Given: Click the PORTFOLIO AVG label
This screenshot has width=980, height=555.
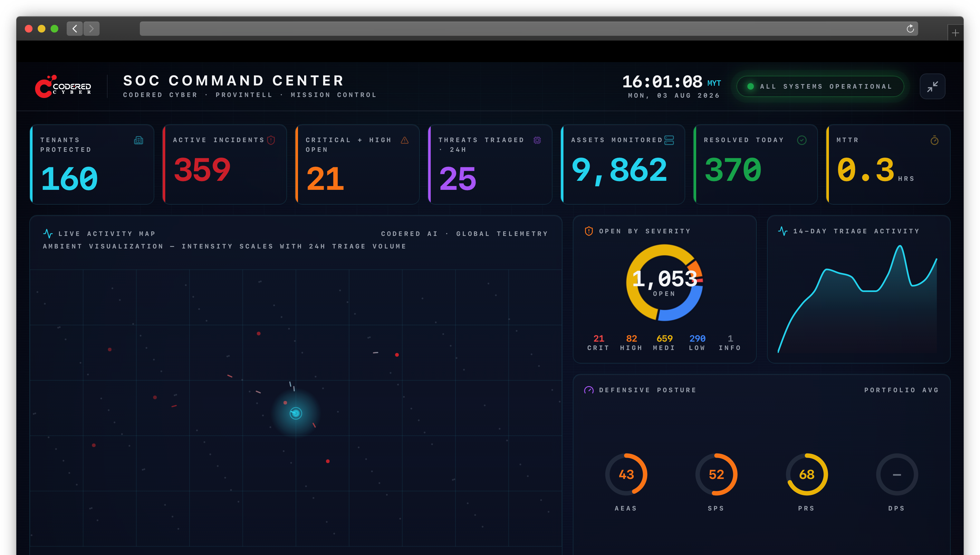Looking at the screenshot, I should [x=901, y=390].
